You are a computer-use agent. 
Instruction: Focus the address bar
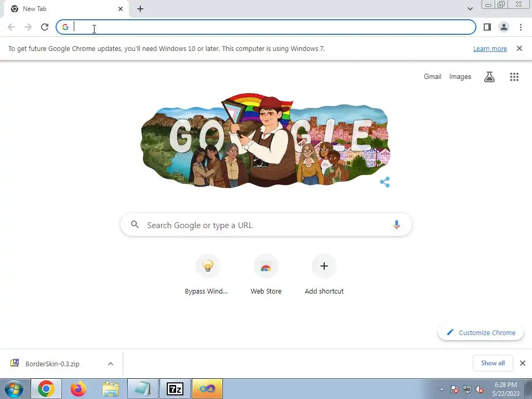[x=265, y=27]
